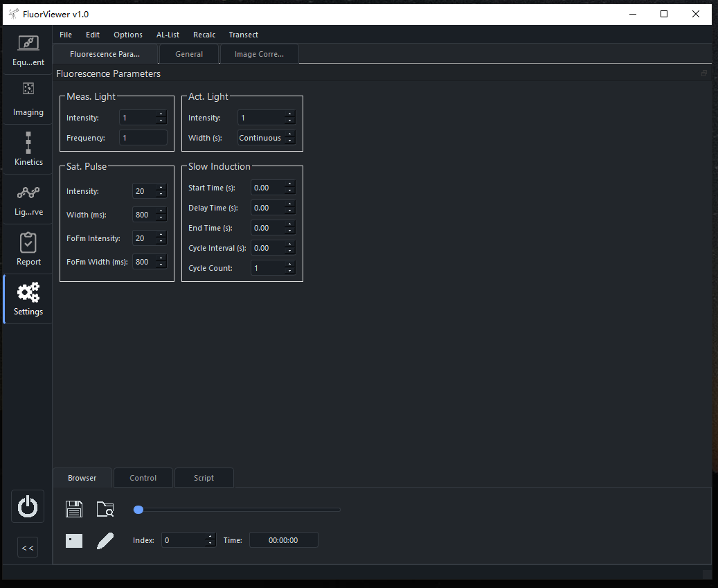The width and height of the screenshot is (718, 588).
Task: Click the folder search icon
Action: (105, 509)
